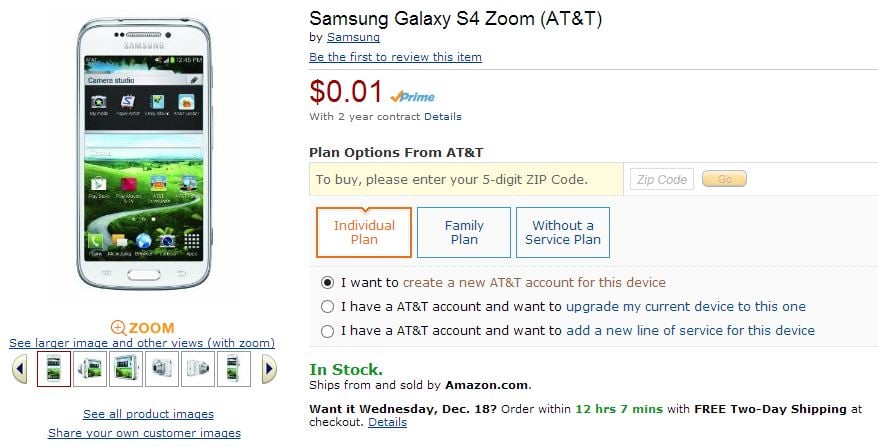
Task: Select the first product thumbnail
Action: [x=54, y=369]
